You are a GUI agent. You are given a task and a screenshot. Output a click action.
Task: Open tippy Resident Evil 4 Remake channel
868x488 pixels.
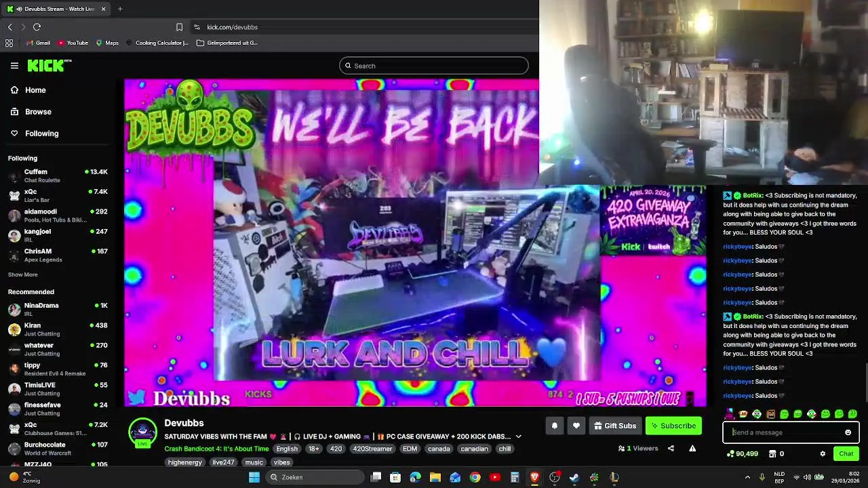(58, 369)
